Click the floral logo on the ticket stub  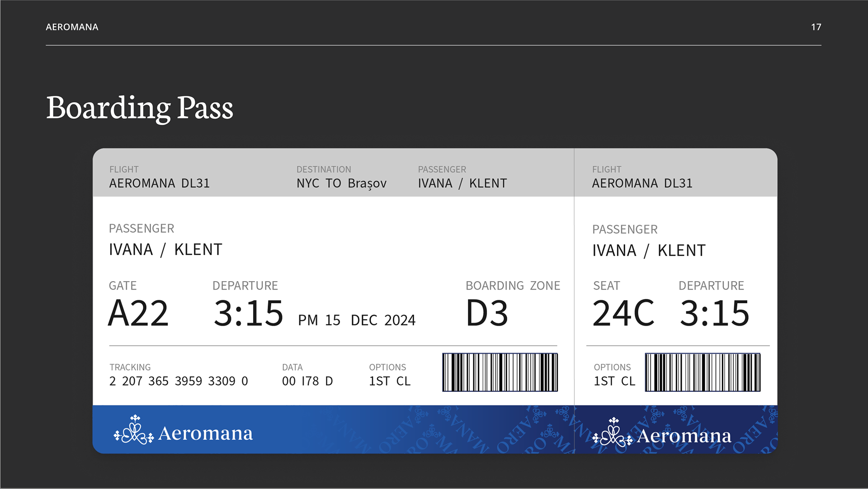[x=613, y=432]
